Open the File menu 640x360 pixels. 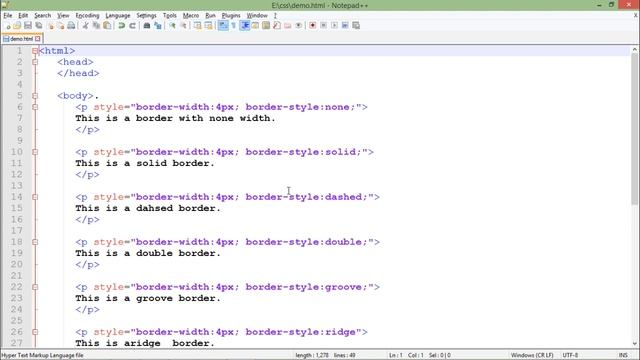tap(8, 16)
